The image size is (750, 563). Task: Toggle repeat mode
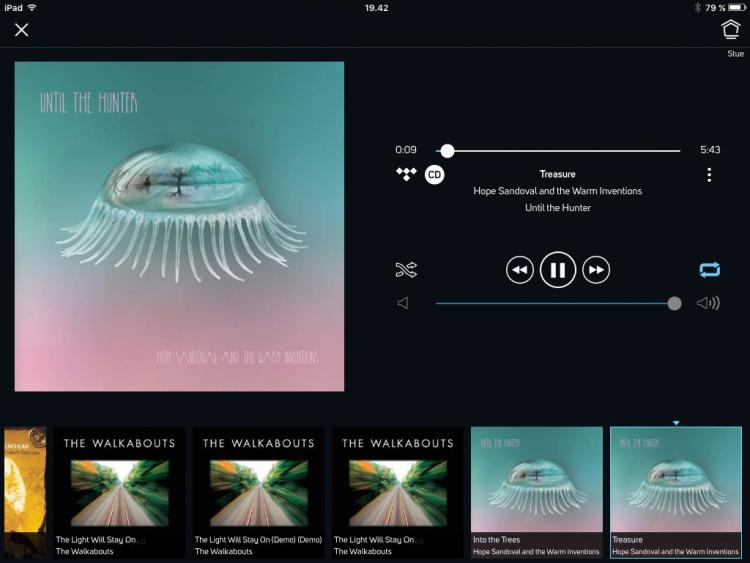coord(709,270)
